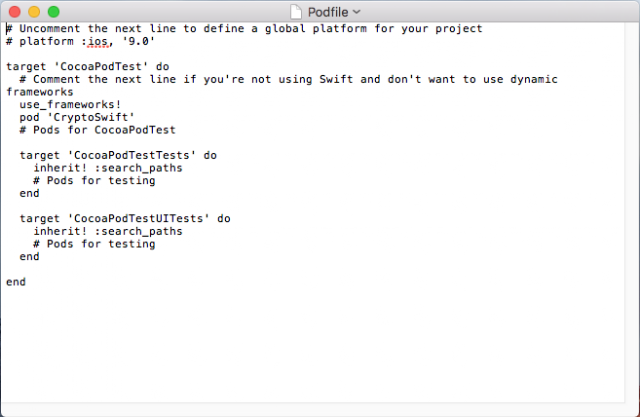Click the Podfile document icon in title bar
The image size is (640, 417).
point(296,12)
